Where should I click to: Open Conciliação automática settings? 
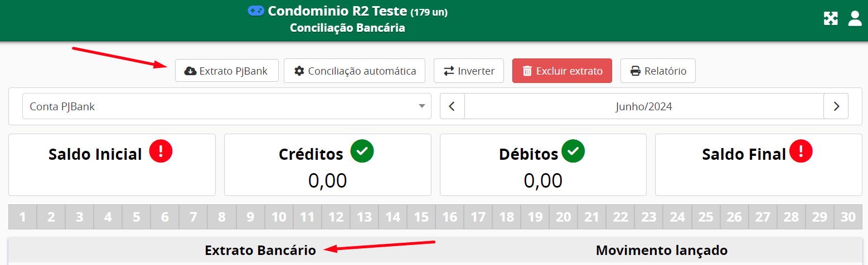[x=355, y=71]
